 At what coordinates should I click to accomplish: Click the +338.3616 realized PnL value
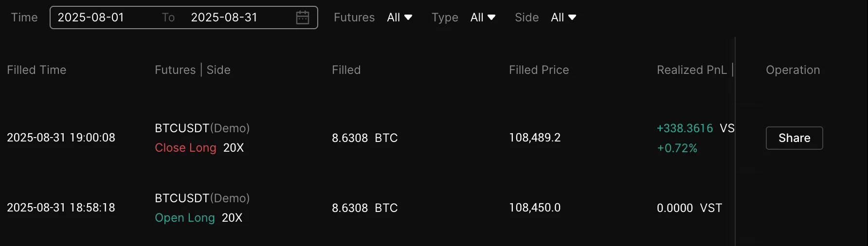pyautogui.click(x=685, y=128)
